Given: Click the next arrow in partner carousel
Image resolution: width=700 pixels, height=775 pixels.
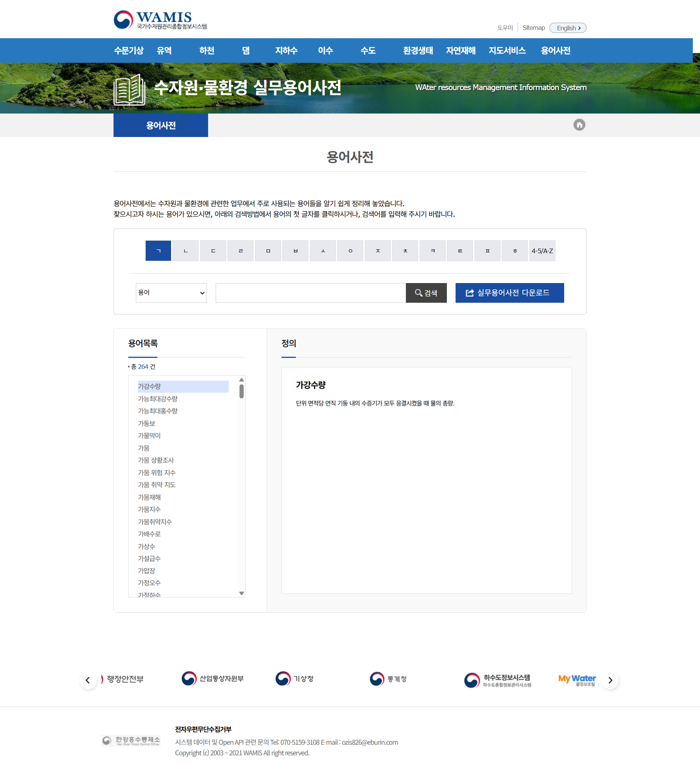Looking at the screenshot, I should (610, 680).
